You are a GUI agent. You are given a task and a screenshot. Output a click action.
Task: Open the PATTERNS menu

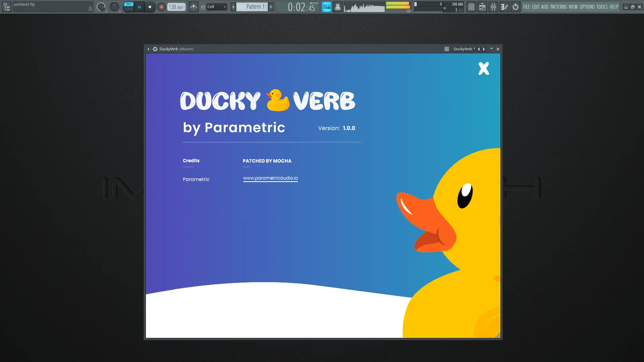tap(558, 7)
